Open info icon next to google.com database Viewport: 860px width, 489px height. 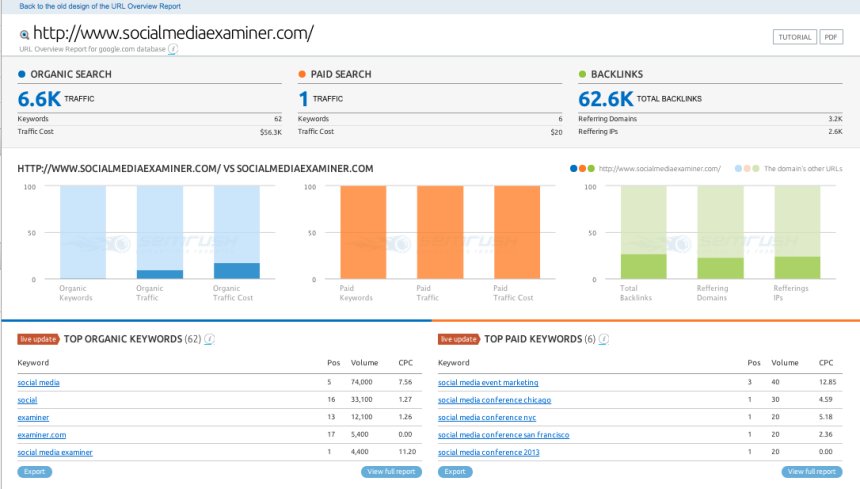coord(173,49)
